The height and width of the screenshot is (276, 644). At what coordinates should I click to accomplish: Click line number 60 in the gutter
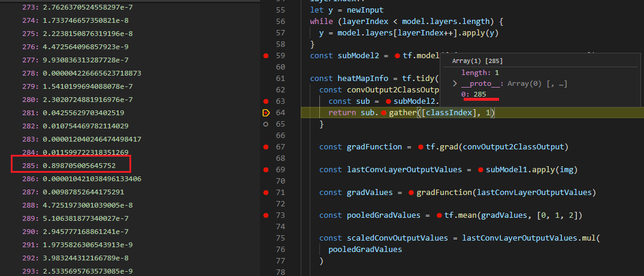tap(280, 67)
